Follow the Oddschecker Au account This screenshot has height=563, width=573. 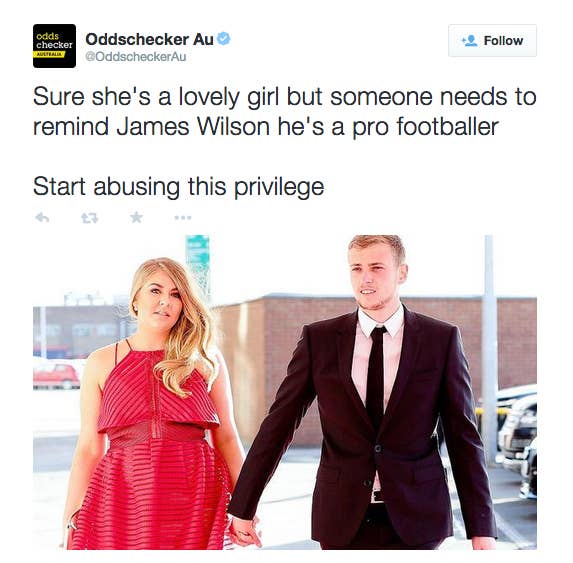click(492, 41)
